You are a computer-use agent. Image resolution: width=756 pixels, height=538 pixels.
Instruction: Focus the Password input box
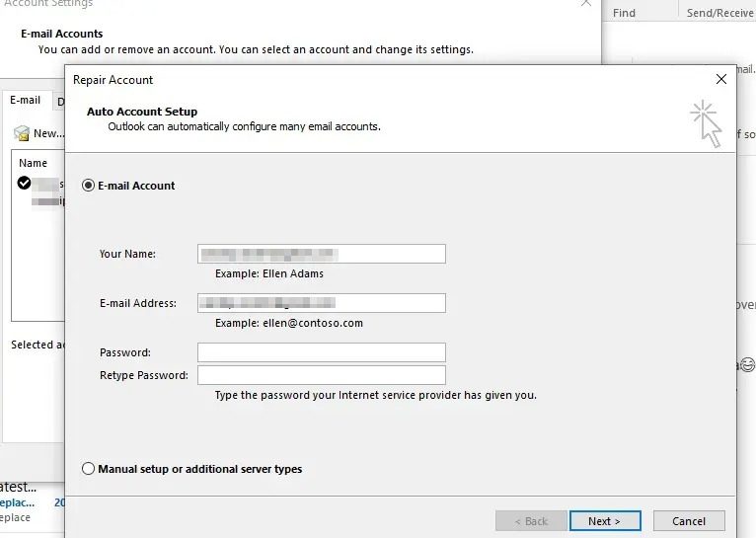(321, 352)
